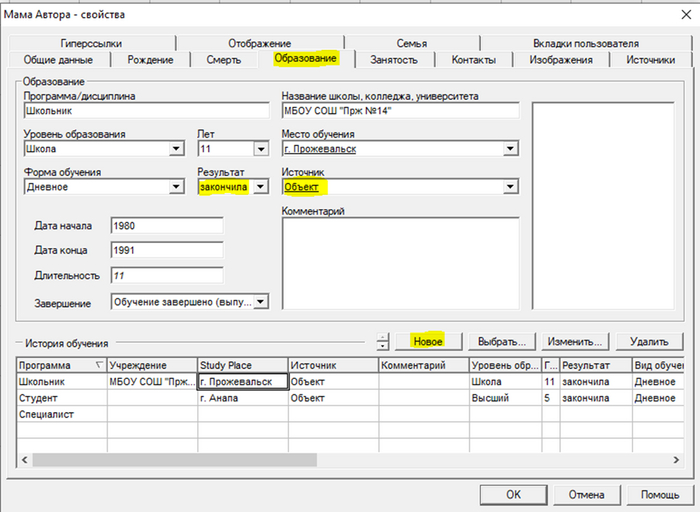Open the Источники tab
The image size is (700, 512).
pos(649,60)
